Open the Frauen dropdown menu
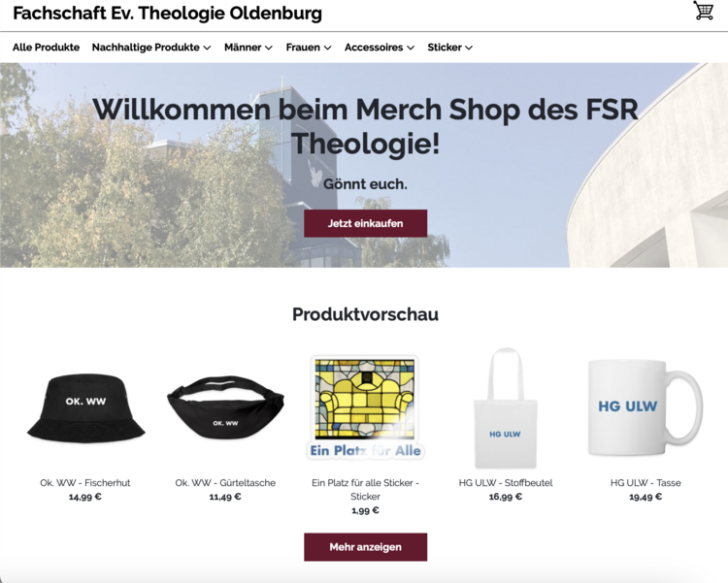 [309, 48]
